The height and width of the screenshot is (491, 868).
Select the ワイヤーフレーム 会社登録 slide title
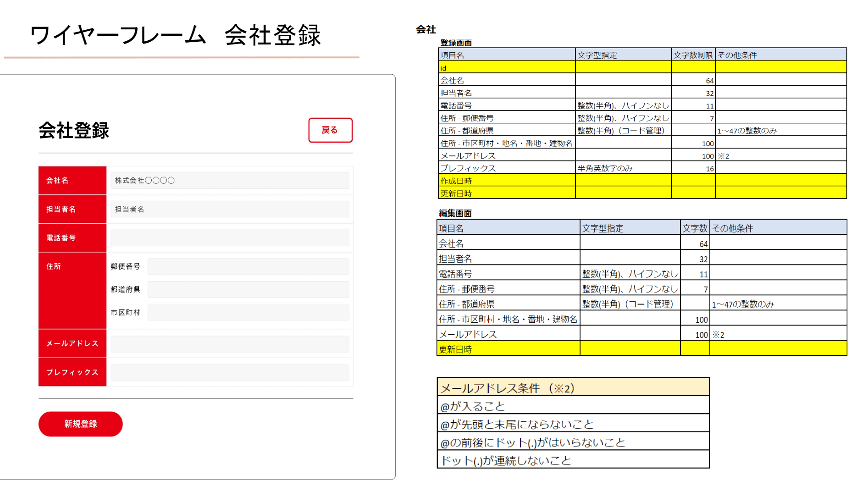(x=175, y=35)
